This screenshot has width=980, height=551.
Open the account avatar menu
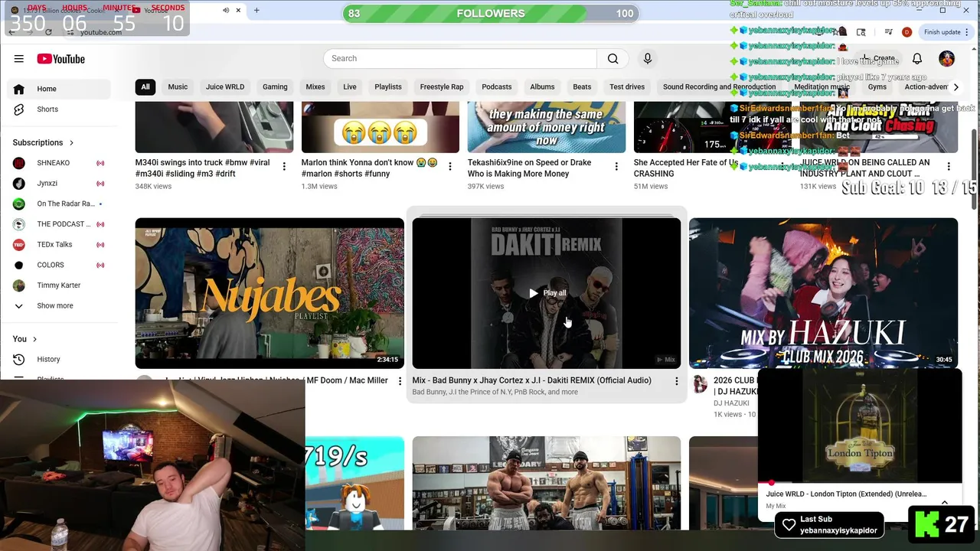point(947,58)
